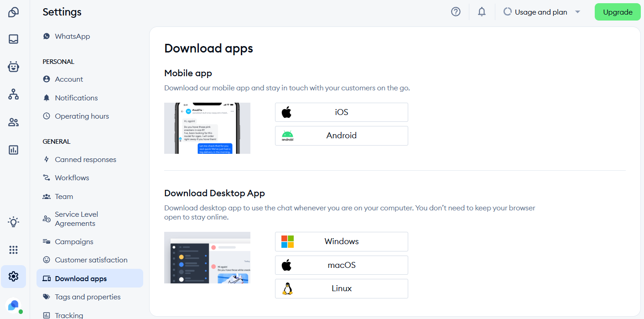Screen dimensions: 644x319
Task: Click the "Settings" page title
Action: click(x=62, y=12)
